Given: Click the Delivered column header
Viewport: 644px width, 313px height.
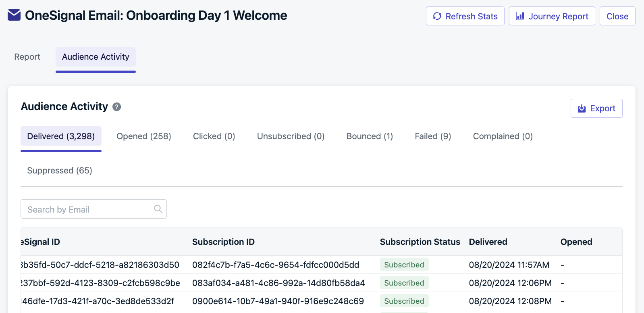Looking at the screenshot, I should (x=488, y=242).
